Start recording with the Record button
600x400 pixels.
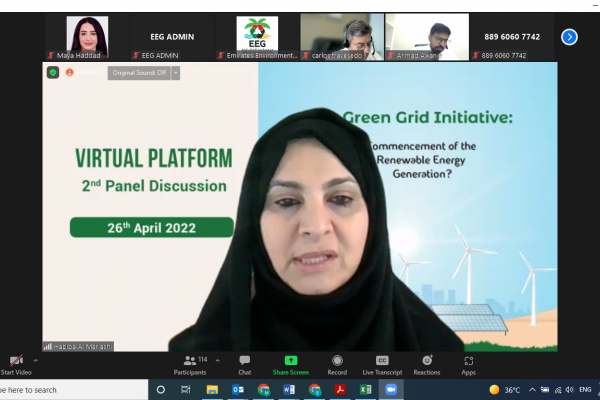[337, 364]
